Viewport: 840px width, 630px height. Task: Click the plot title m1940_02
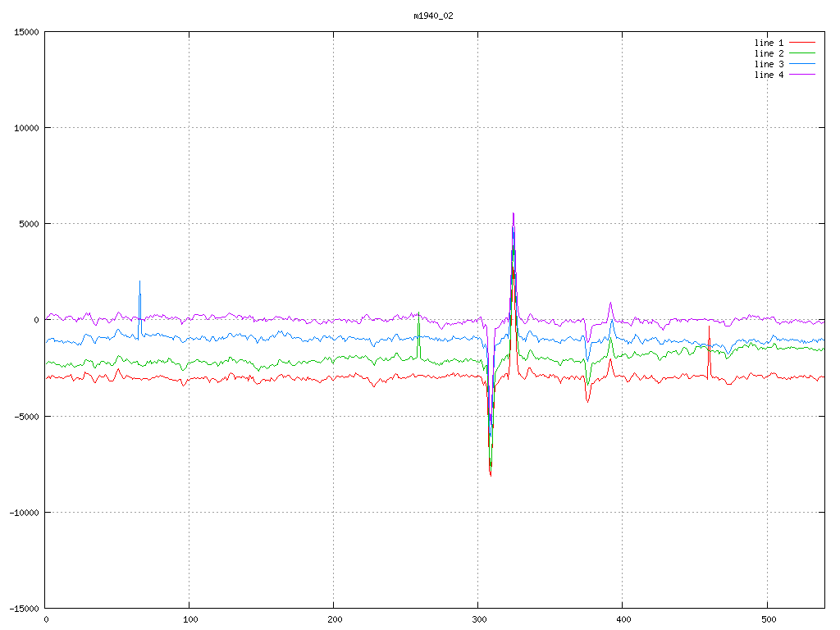pos(433,16)
